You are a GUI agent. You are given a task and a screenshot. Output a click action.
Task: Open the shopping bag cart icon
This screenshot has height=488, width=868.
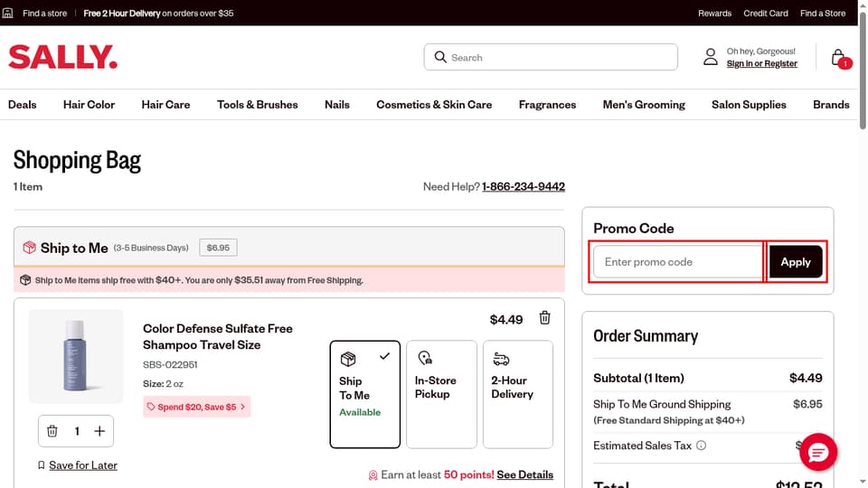(x=839, y=58)
